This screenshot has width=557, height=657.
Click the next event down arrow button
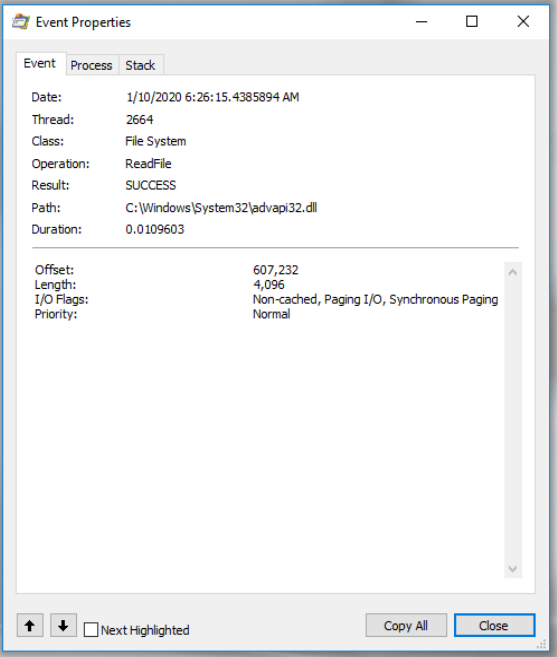coord(63,626)
